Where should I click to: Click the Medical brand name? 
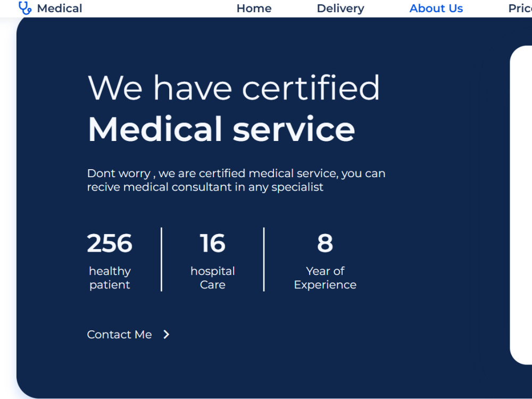(x=60, y=9)
